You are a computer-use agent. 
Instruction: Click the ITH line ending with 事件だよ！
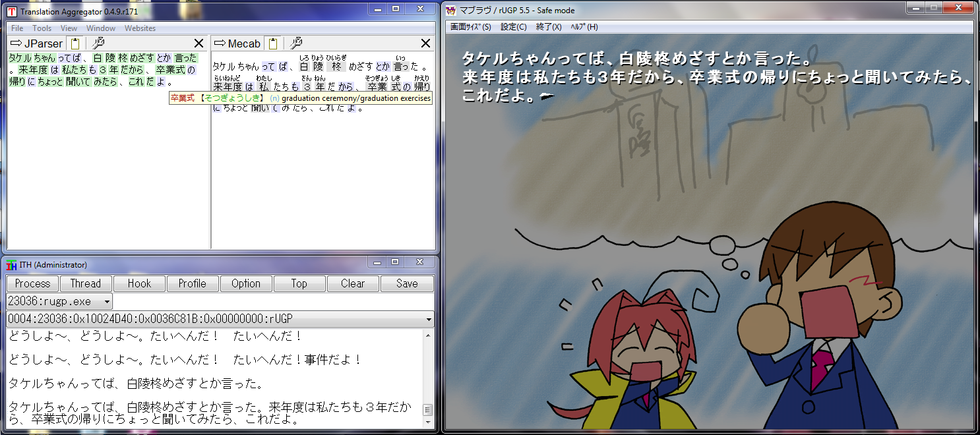tap(185, 360)
